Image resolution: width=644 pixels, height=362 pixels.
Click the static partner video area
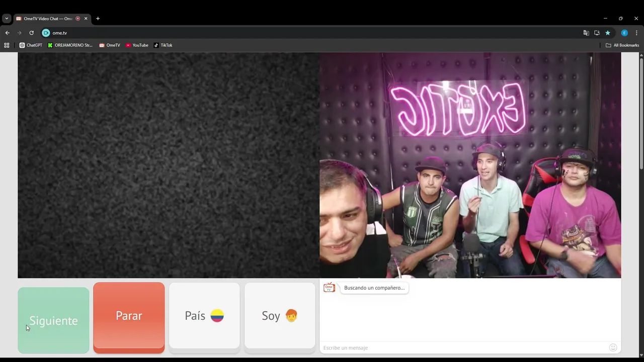pyautogui.click(x=169, y=165)
